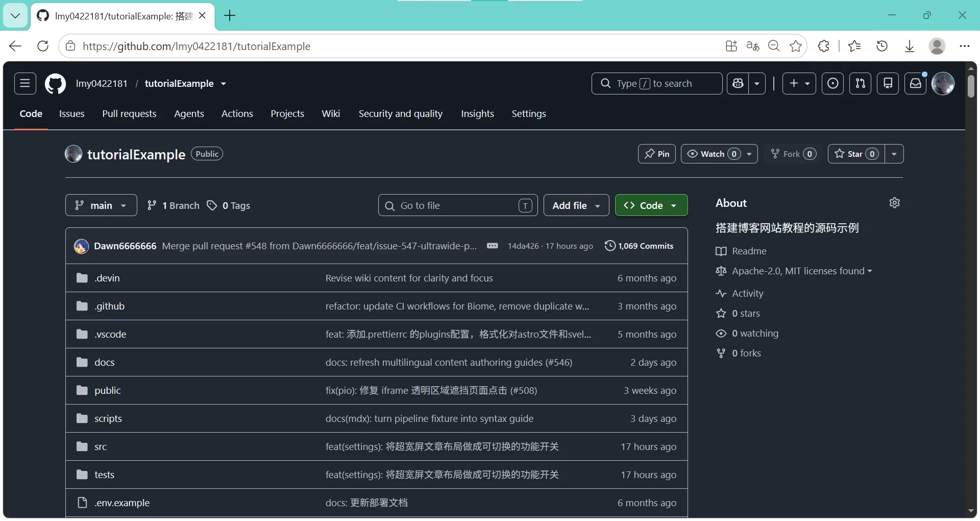This screenshot has width=980, height=521.
Task: Open the user avatar menu
Action: tap(943, 83)
